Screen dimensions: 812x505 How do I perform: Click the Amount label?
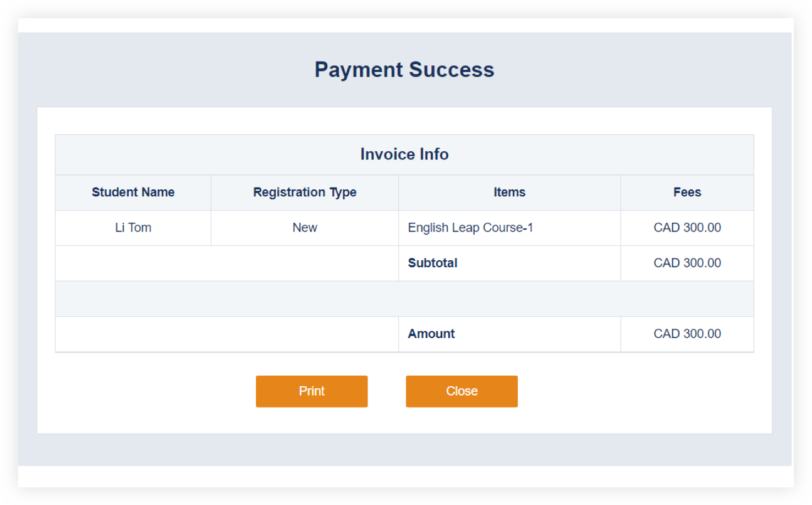(431, 334)
